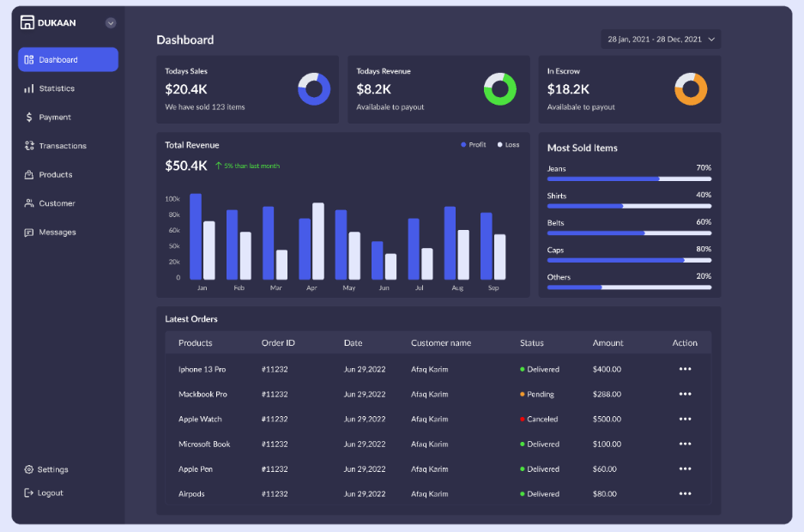The image size is (804, 532).
Task: Click the Todays Sales donut chart
Action: pyautogui.click(x=314, y=89)
